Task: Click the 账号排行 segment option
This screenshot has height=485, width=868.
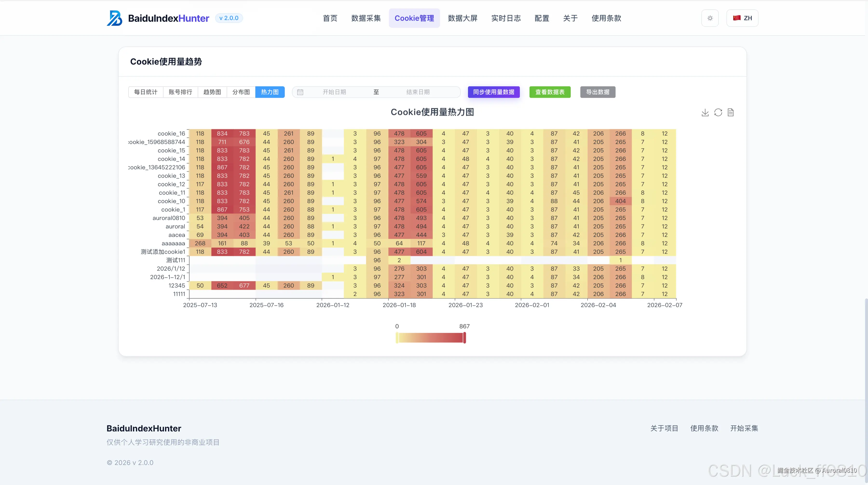Action: [x=180, y=92]
